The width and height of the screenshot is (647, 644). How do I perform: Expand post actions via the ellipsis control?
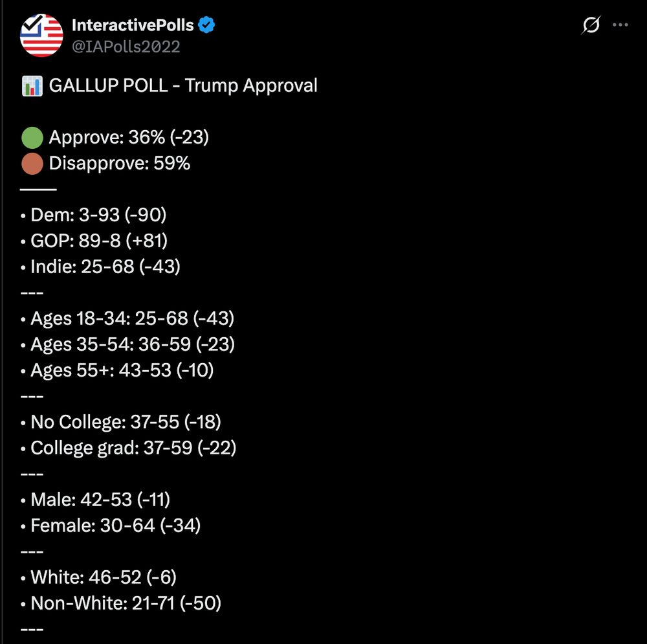click(620, 25)
